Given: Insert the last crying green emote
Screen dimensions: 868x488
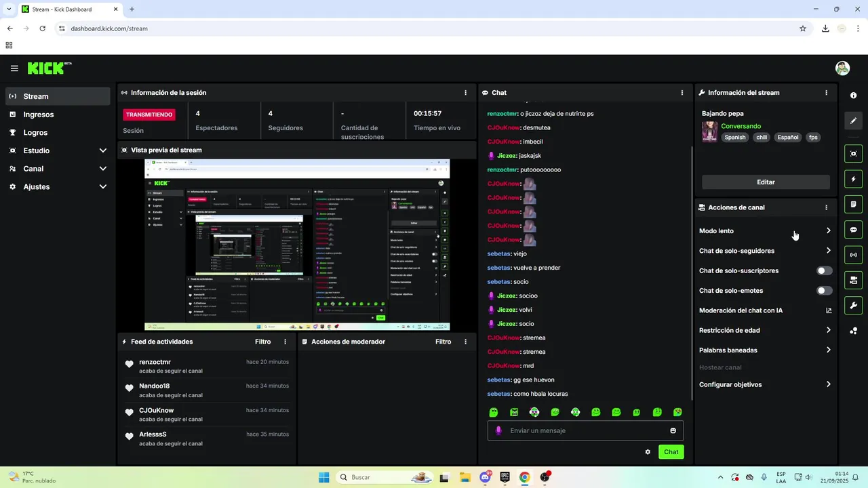Looking at the screenshot, I should click(677, 412).
